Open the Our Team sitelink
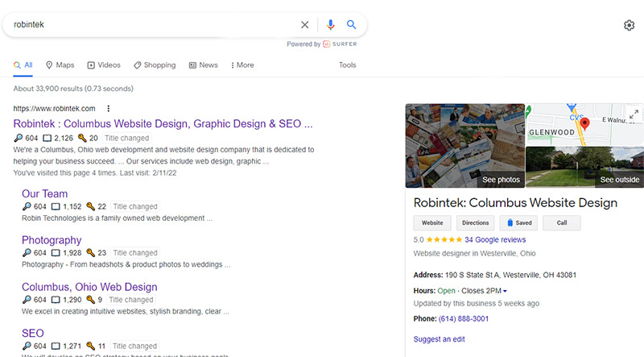The image size is (644, 357). 45,193
